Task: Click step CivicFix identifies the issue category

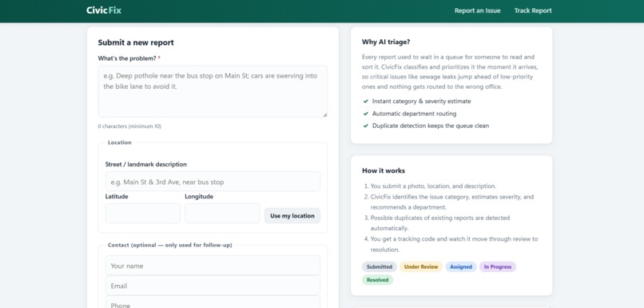Action: (451, 202)
